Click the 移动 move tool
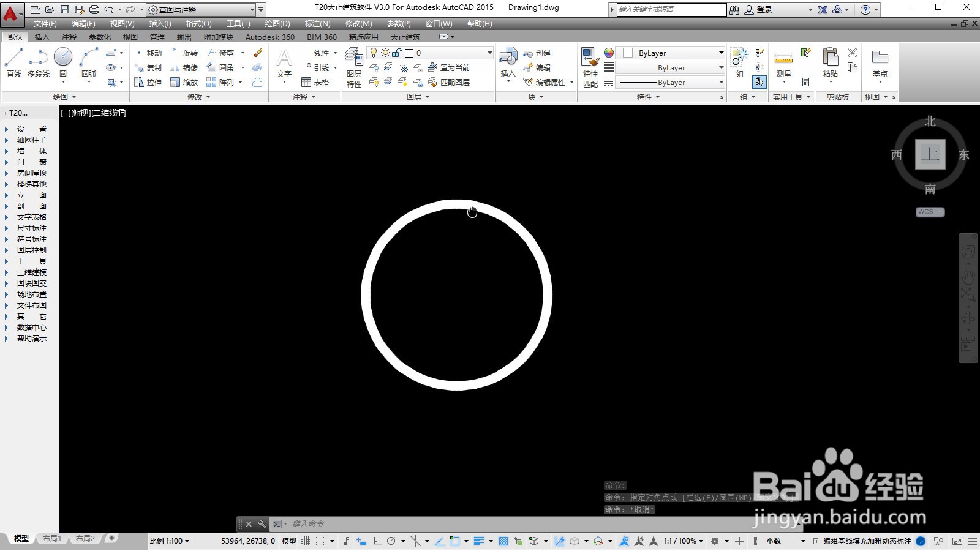The image size is (980, 551). click(x=148, y=53)
